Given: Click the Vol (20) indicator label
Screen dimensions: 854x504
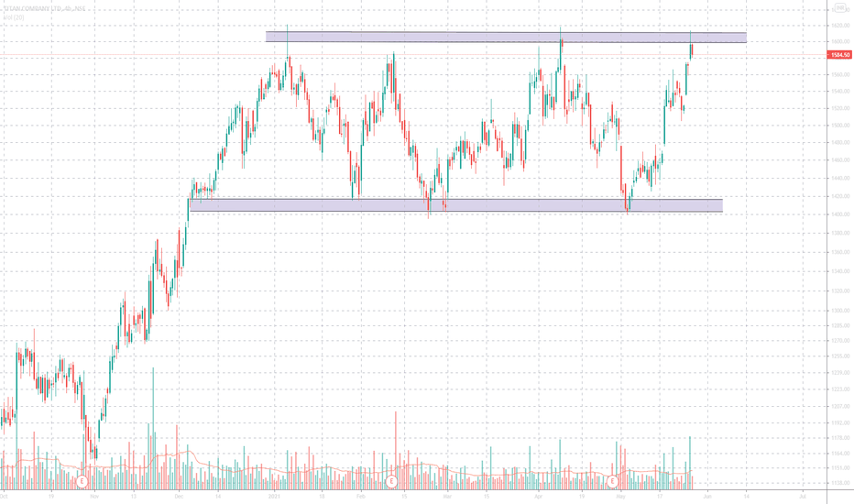Looking at the screenshot, I should 13,17.
